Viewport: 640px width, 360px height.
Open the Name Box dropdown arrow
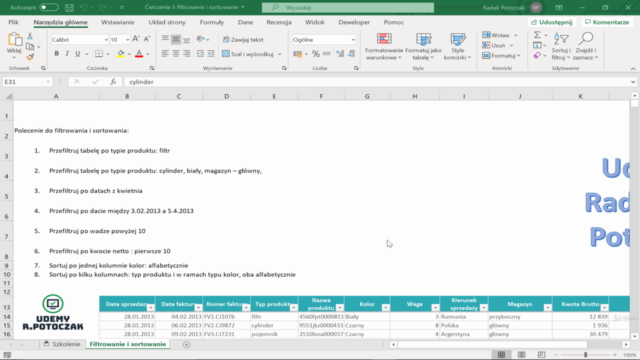click(x=48, y=82)
